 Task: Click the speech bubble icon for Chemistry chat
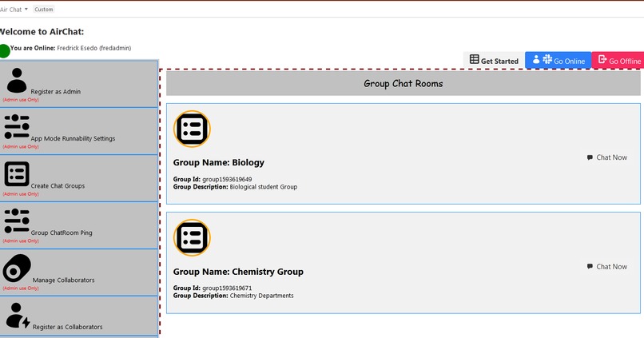coord(590,267)
